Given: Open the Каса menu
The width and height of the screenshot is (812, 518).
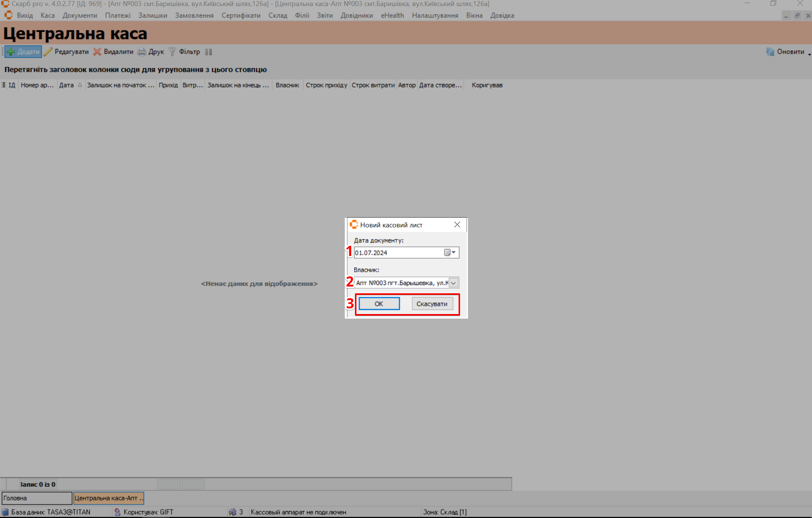Looking at the screenshot, I should click(47, 15).
